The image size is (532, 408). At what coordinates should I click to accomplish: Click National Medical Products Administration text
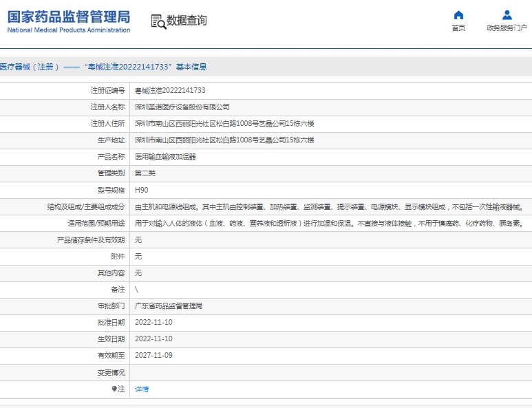(x=69, y=30)
